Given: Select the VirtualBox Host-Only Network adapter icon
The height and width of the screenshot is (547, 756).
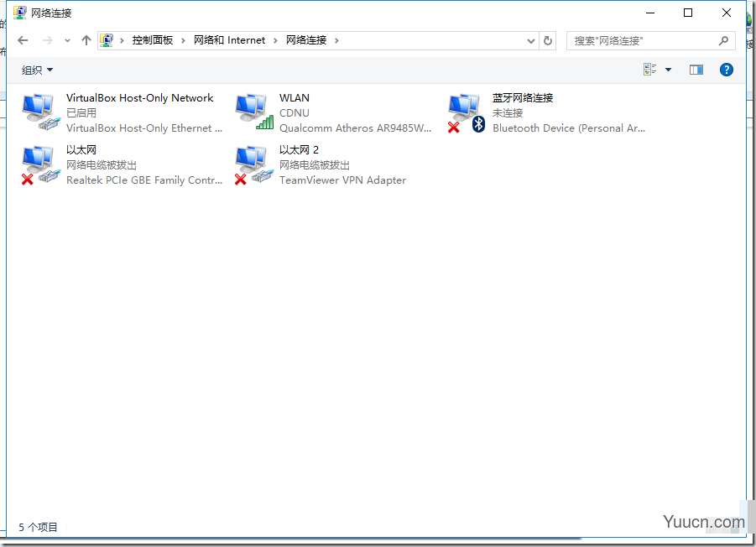Looking at the screenshot, I should pyautogui.click(x=41, y=112).
